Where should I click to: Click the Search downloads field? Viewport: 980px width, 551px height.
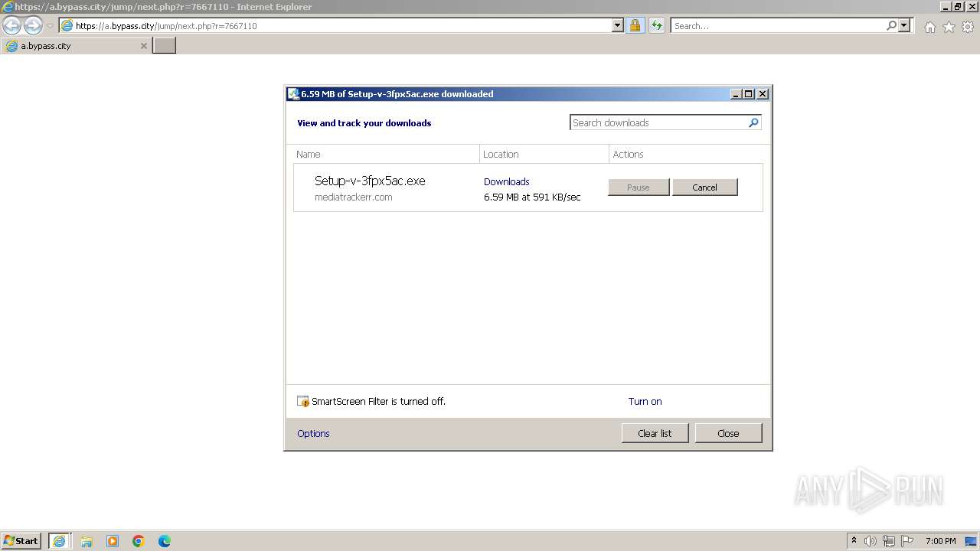tap(659, 122)
